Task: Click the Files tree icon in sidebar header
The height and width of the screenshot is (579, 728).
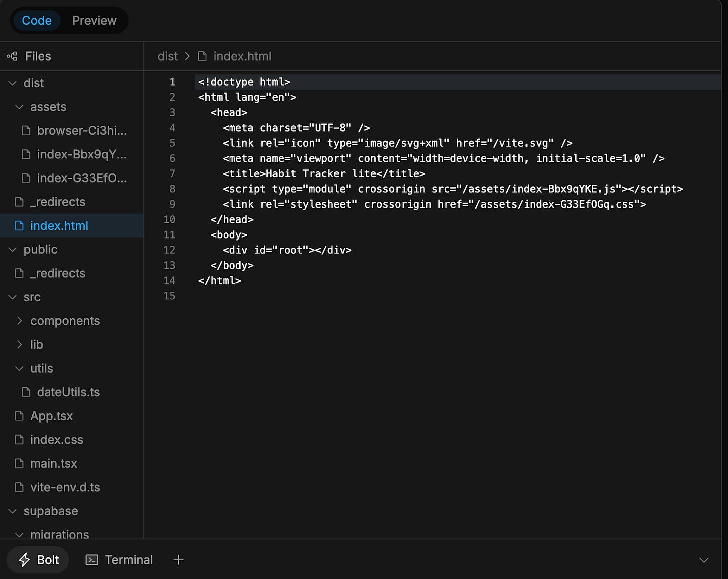Action: pyautogui.click(x=12, y=56)
